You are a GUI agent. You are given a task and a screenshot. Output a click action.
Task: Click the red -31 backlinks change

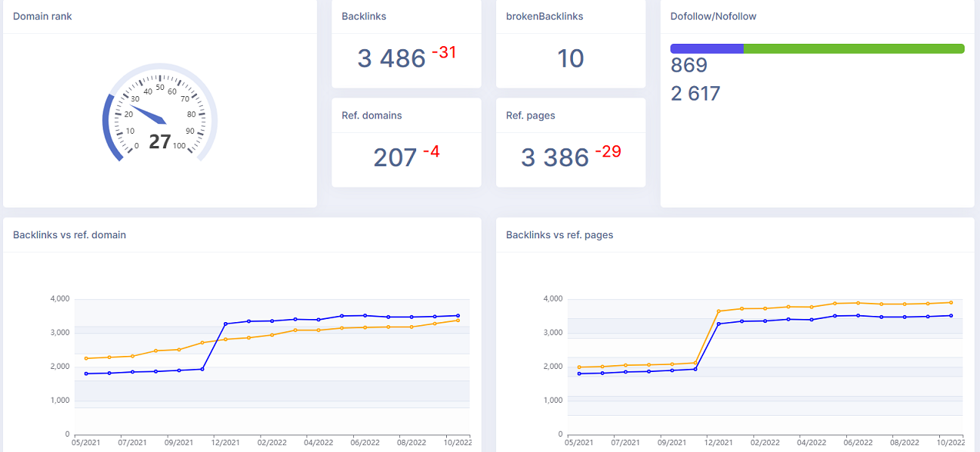pyautogui.click(x=444, y=52)
